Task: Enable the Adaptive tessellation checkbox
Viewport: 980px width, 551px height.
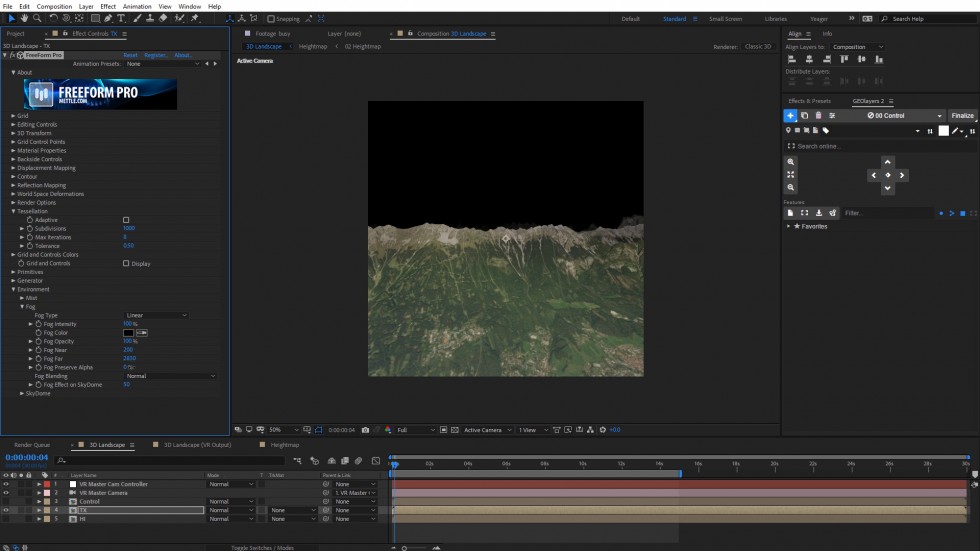Action: pyautogui.click(x=126, y=220)
